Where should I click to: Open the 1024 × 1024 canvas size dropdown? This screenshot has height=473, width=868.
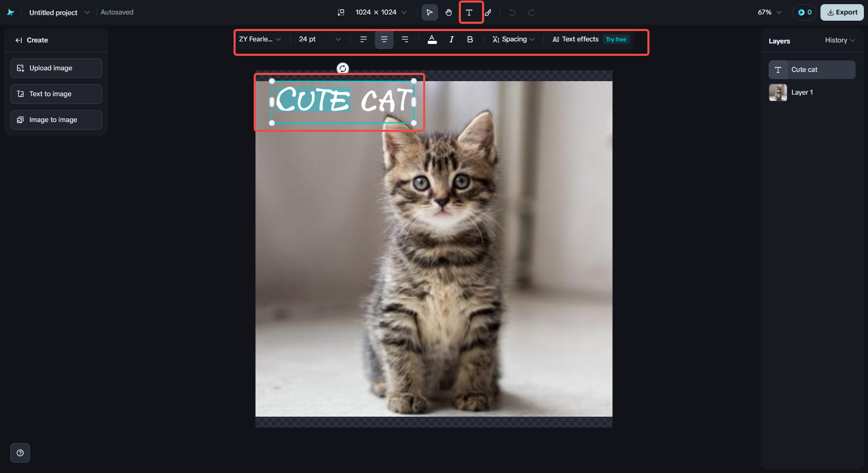(381, 12)
